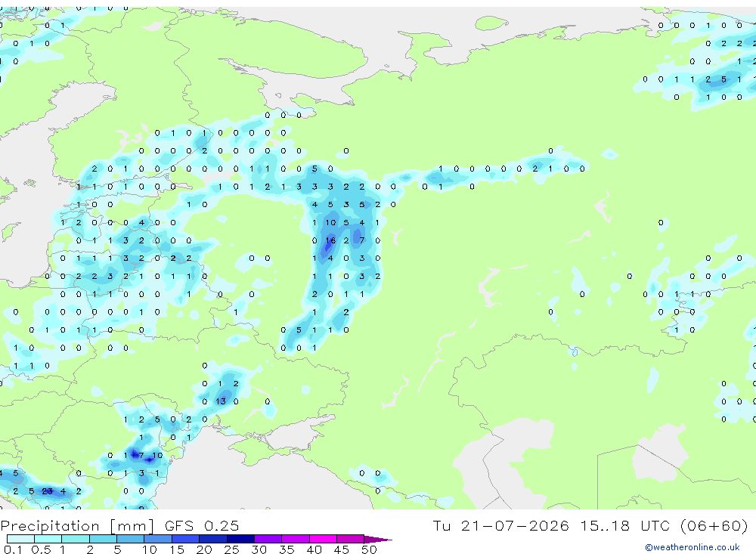Click the legend label '50'
This screenshot has height=554, width=756.
click(369, 549)
